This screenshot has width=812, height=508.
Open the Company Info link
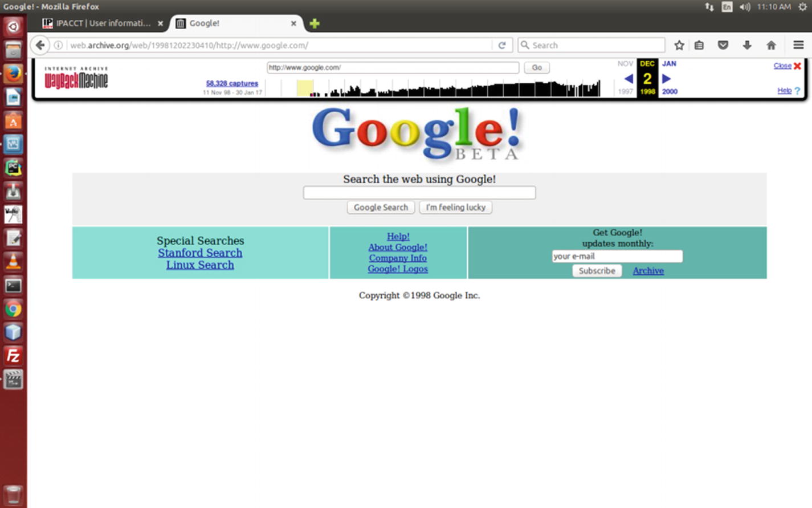point(398,258)
